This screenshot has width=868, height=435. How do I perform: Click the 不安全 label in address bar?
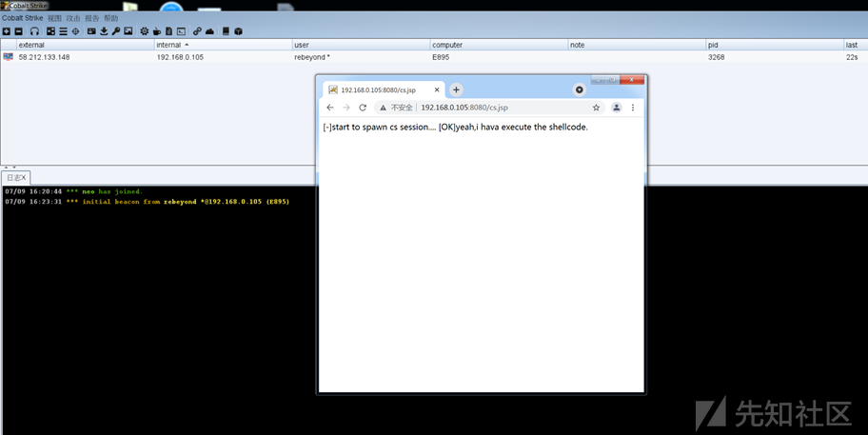[402, 108]
